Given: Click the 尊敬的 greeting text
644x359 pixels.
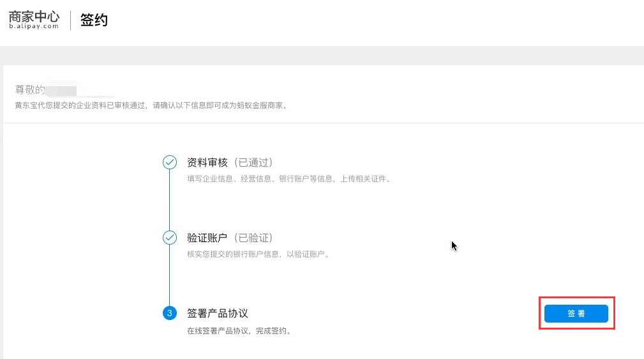Looking at the screenshot, I should [30, 89].
